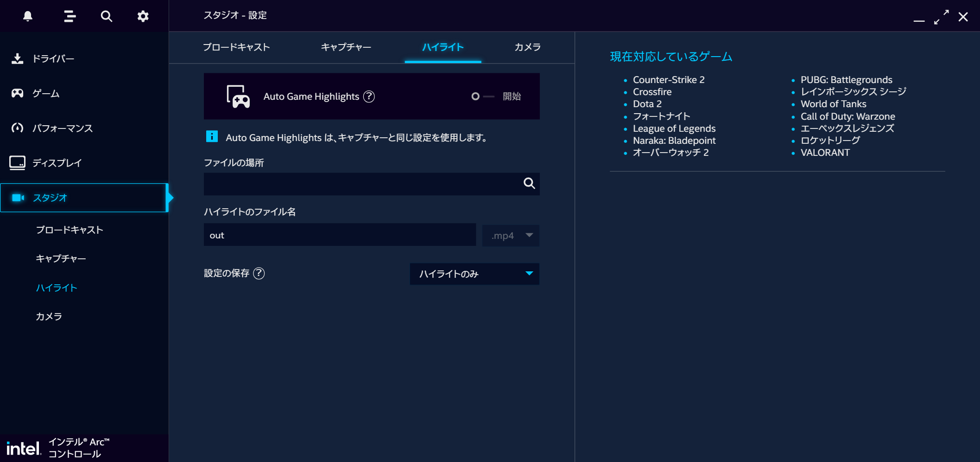The width and height of the screenshot is (980, 462).
Task: Select スタジオ in the sidebar
Action: (84, 198)
